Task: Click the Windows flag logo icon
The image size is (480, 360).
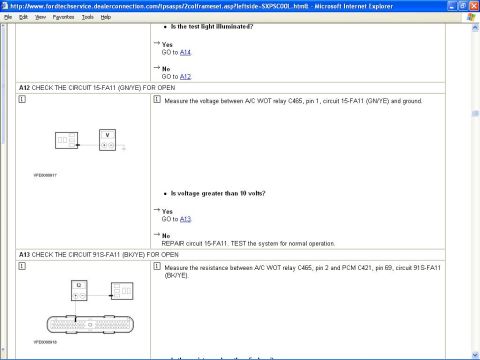Action: 471,17
